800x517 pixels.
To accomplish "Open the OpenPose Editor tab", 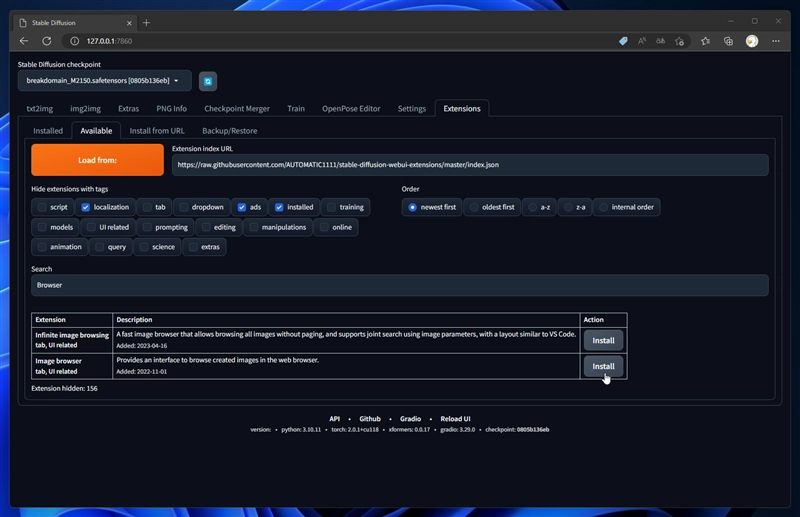I will (x=351, y=109).
